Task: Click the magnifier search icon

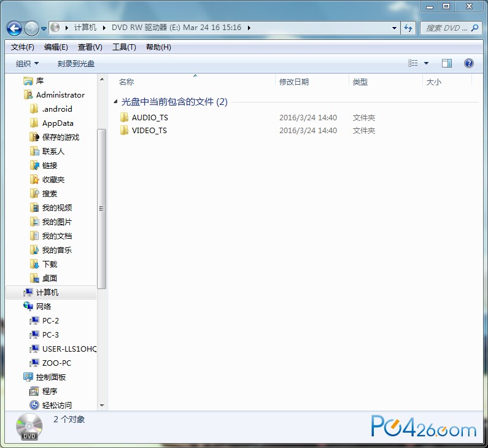Action: [474, 28]
